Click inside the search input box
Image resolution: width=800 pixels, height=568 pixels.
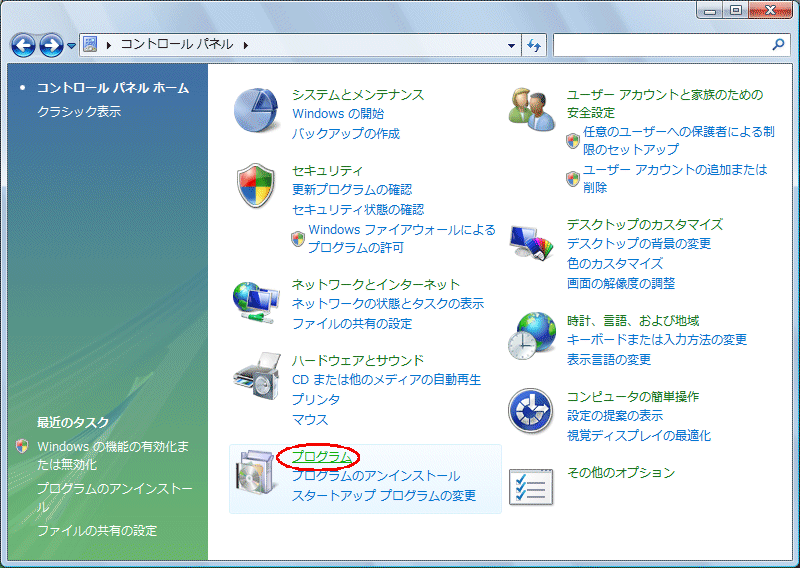660,45
